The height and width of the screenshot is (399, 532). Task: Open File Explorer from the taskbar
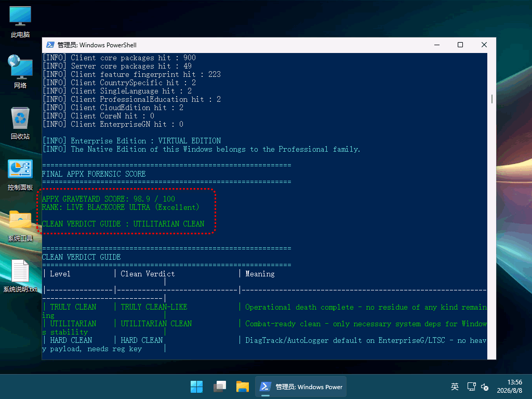coord(243,387)
